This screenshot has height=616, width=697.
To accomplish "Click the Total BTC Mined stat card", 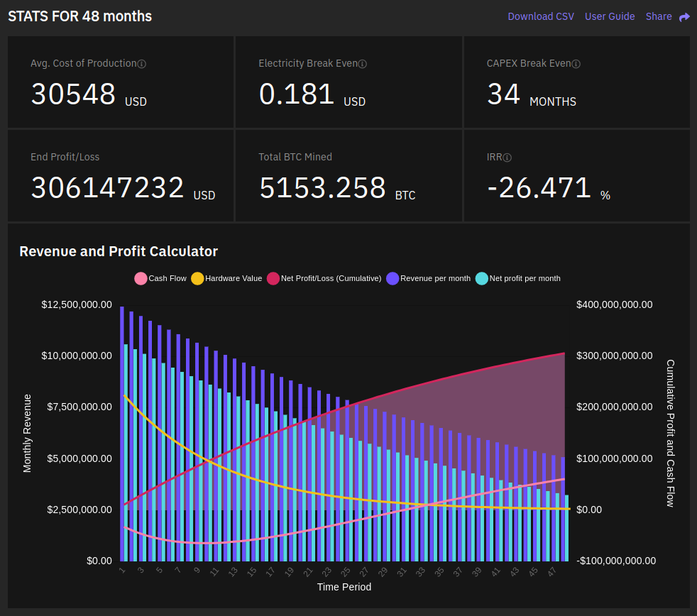I will coord(348,176).
